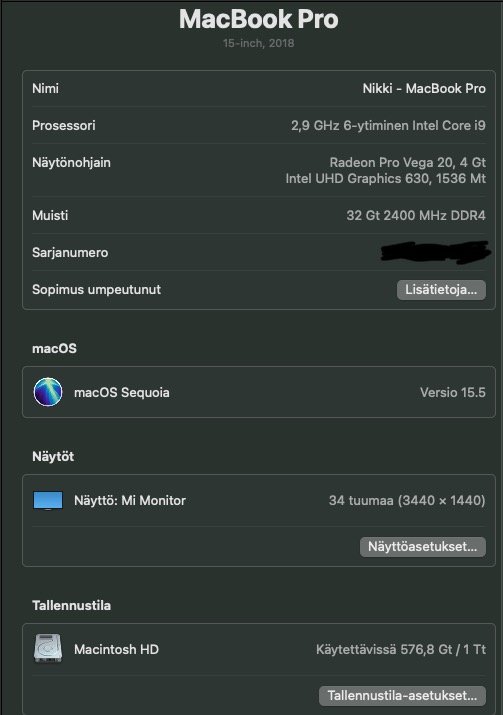The width and height of the screenshot is (503, 715).
Task: Click the 34 tuumaa resolution text
Action: coord(407,500)
